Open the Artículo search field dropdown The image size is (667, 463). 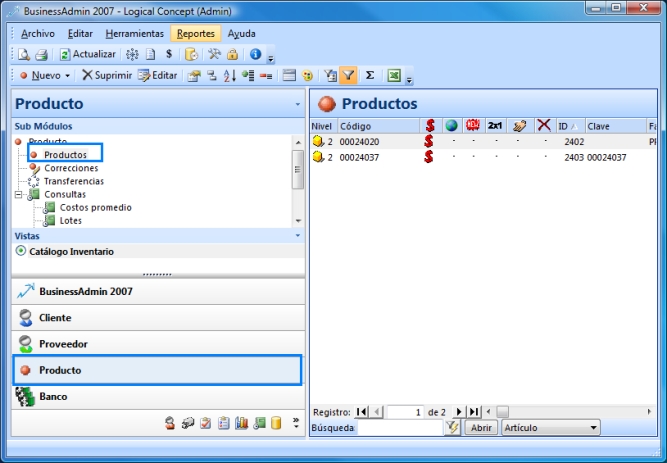tap(594, 428)
